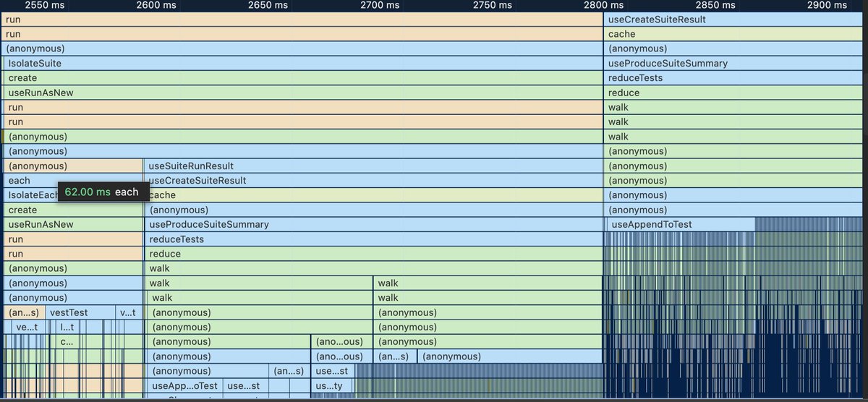Select useCreateSuiteResult bar starting at 2800 ms

tap(733, 20)
